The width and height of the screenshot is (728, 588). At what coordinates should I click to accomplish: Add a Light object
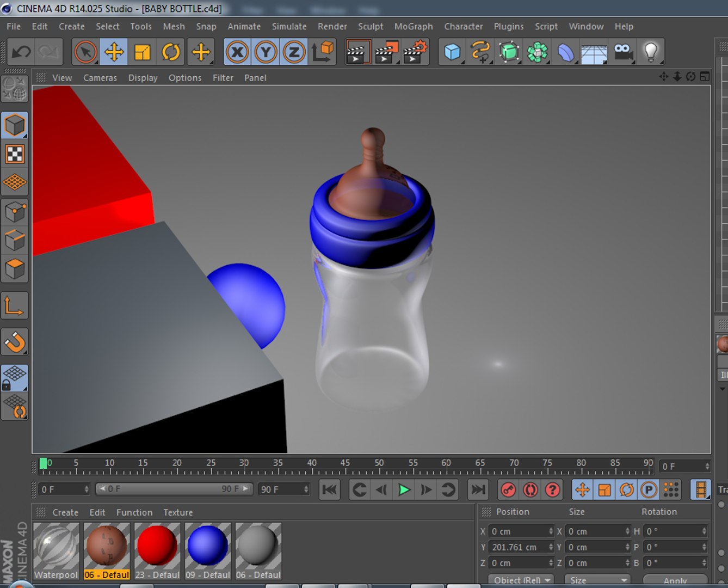(651, 52)
